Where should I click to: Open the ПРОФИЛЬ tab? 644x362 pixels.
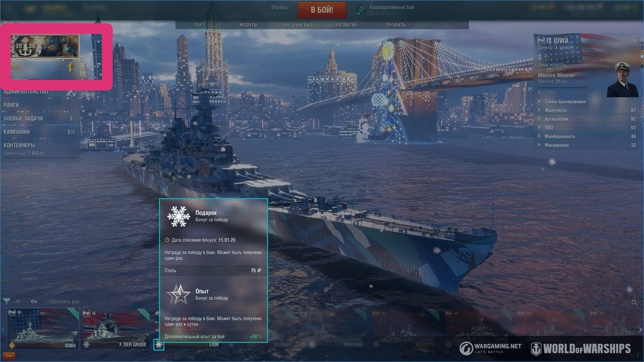396,25
